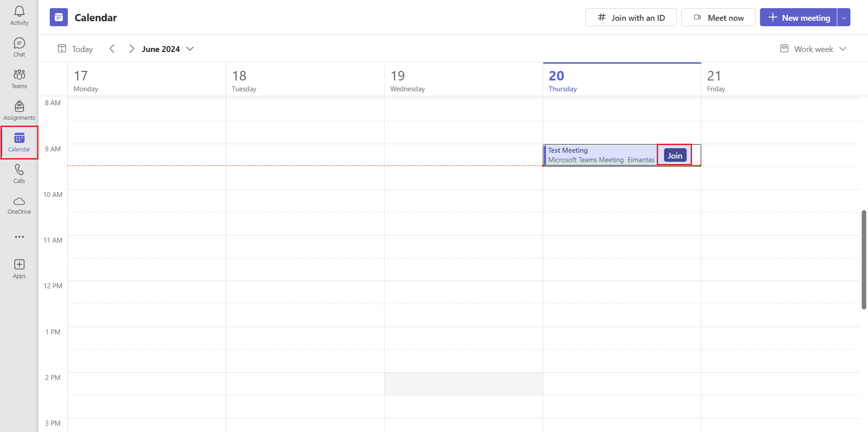This screenshot has height=432, width=868.
Task: Expand the New meeting options chevron
Action: (844, 17)
